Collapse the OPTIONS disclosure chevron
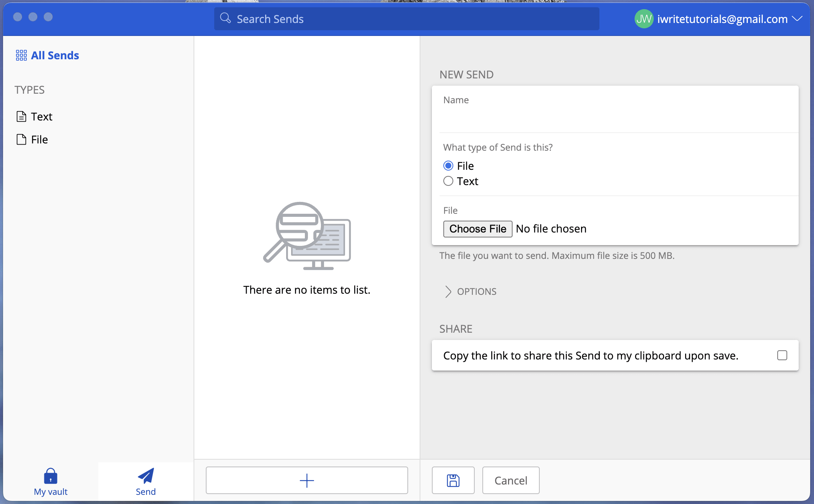Viewport: 814px width, 504px height. pyautogui.click(x=448, y=291)
